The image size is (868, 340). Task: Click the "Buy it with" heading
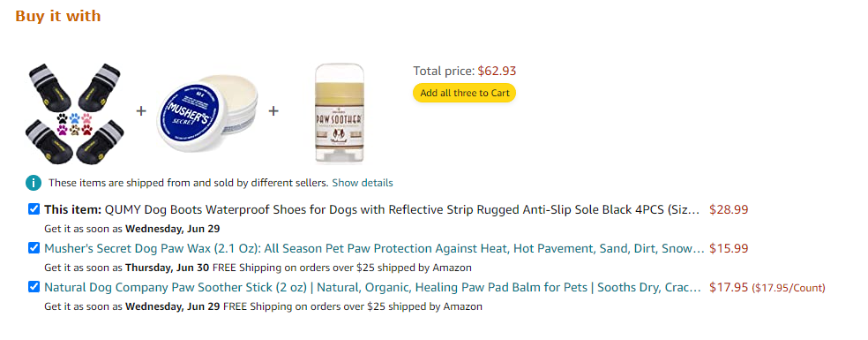pyautogui.click(x=58, y=16)
